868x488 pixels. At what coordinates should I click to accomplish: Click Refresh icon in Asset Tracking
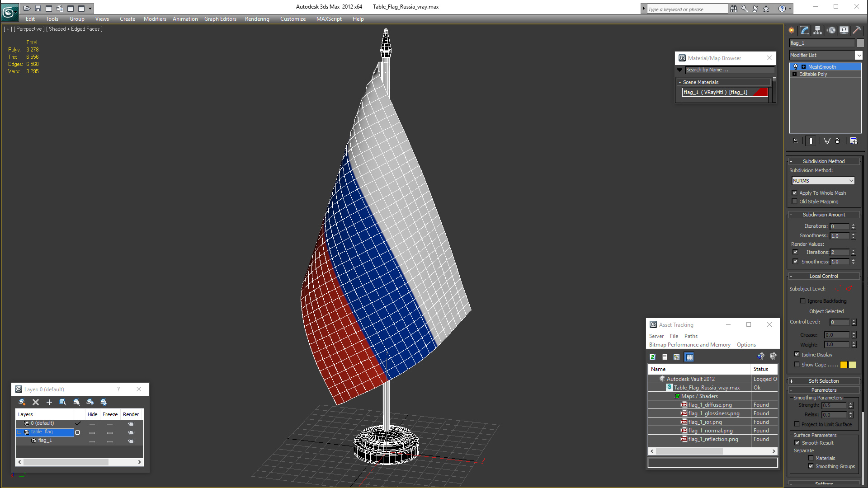653,357
